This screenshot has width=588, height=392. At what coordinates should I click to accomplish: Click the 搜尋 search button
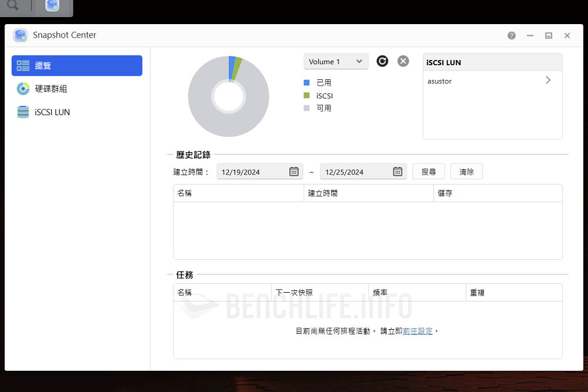point(429,172)
